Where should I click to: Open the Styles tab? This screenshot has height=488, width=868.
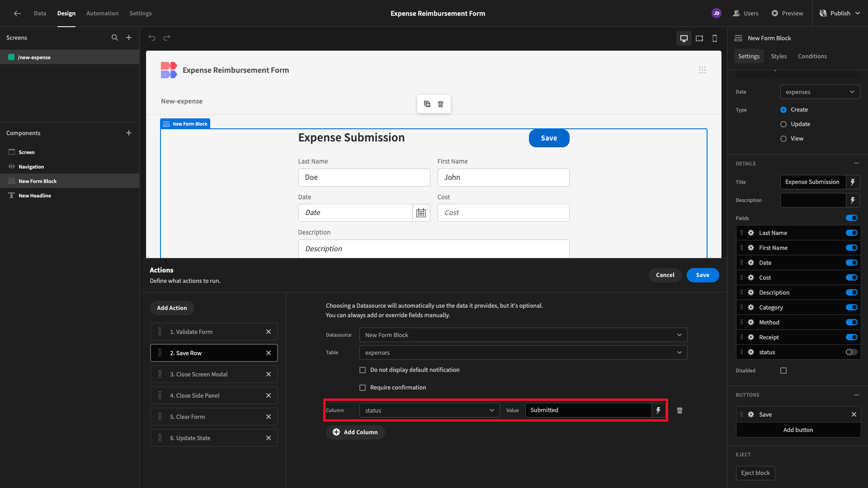point(778,56)
